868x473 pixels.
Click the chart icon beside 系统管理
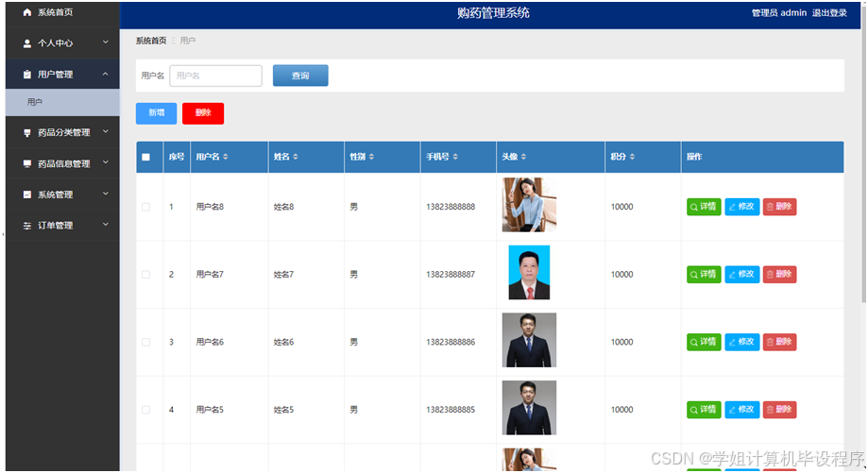(x=26, y=194)
